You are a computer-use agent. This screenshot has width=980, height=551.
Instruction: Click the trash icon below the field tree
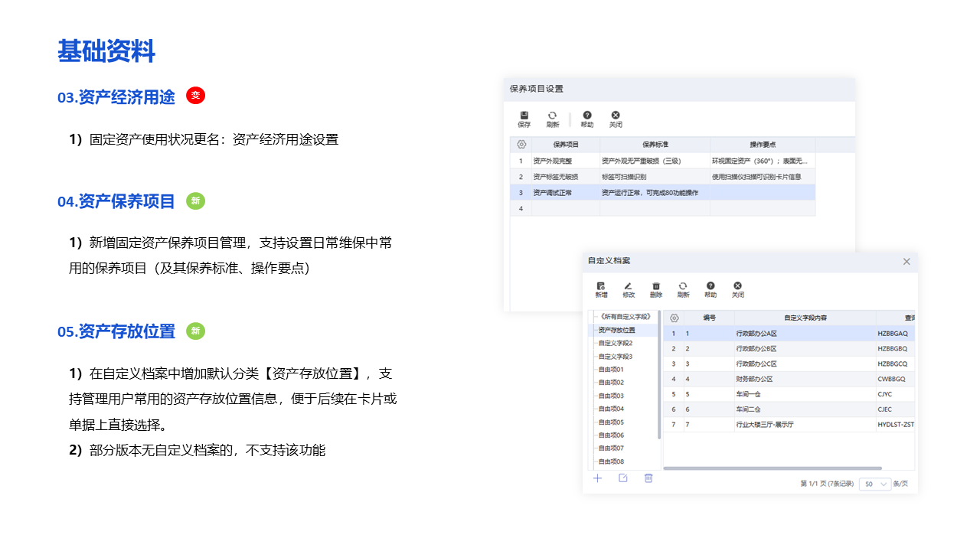(648, 478)
